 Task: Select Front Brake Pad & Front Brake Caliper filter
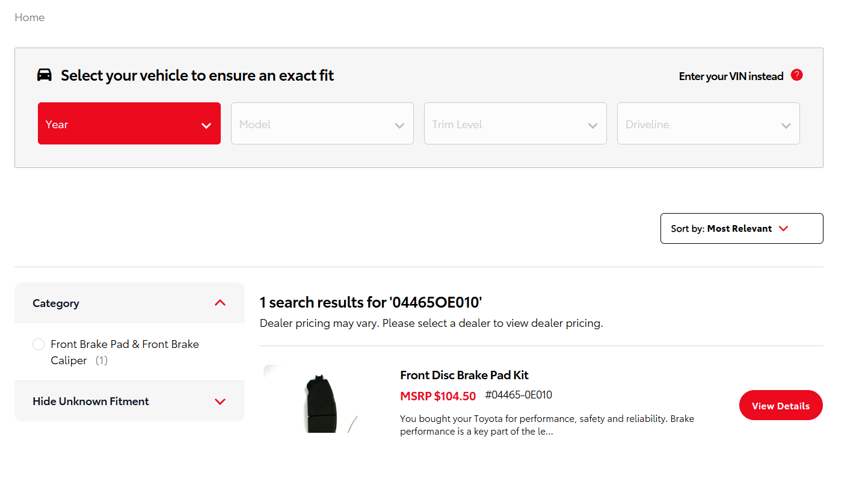tap(38, 344)
